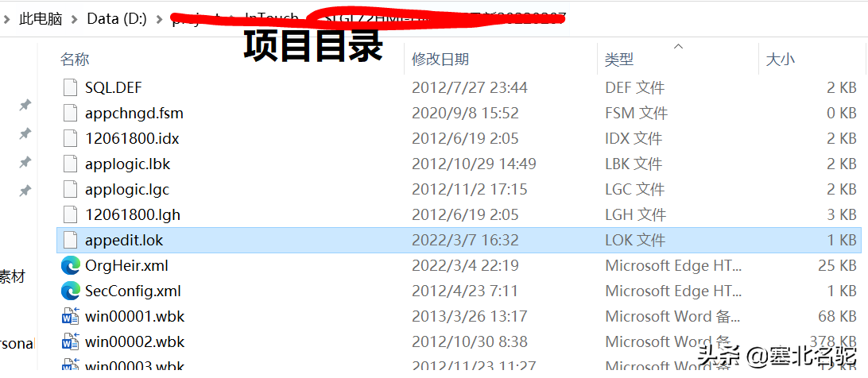Click the win00002.wbk Word icon
Screen dimensions: 868x378
(70, 342)
